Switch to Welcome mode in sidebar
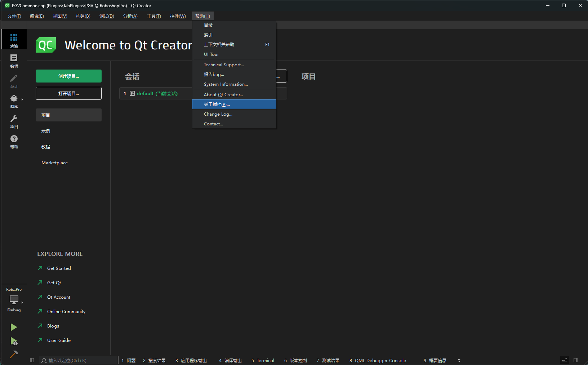 pyautogui.click(x=14, y=39)
